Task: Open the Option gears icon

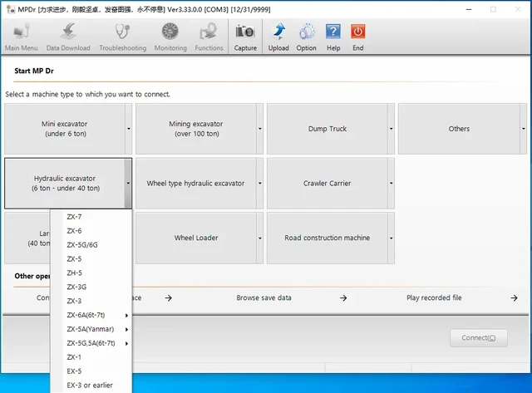Action: 307,32
